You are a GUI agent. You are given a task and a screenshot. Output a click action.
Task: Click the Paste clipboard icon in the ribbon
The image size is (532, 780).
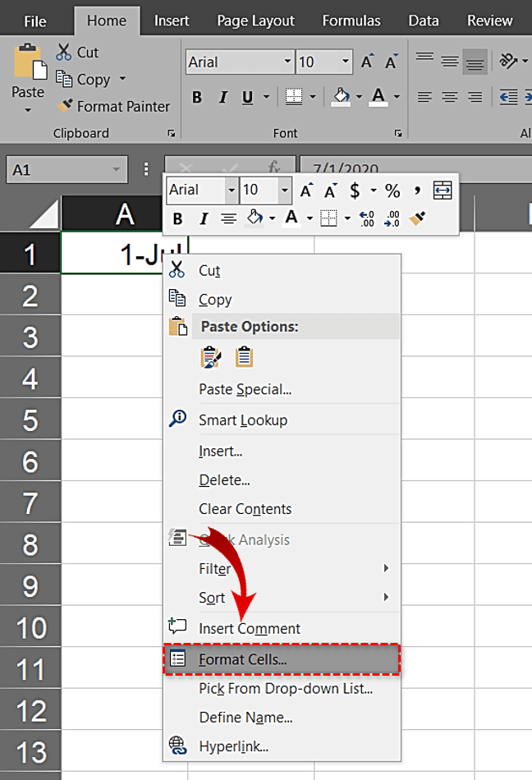[x=28, y=64]
